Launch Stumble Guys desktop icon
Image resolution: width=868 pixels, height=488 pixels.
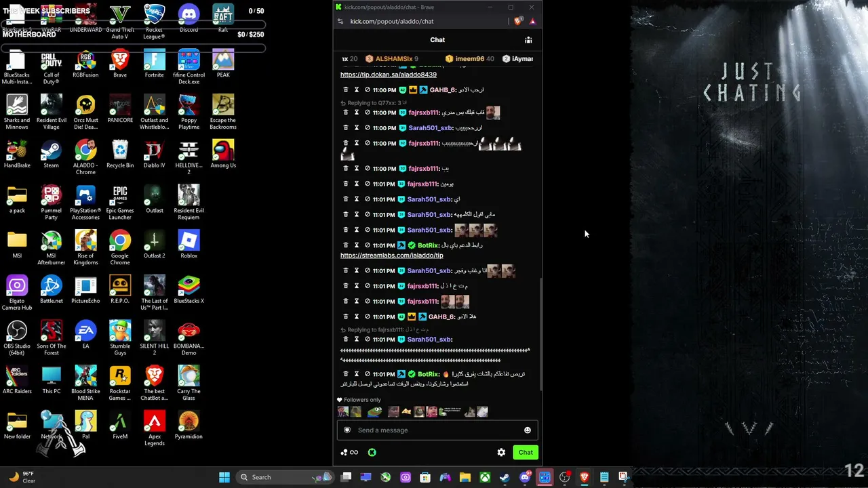coord(120,338)
